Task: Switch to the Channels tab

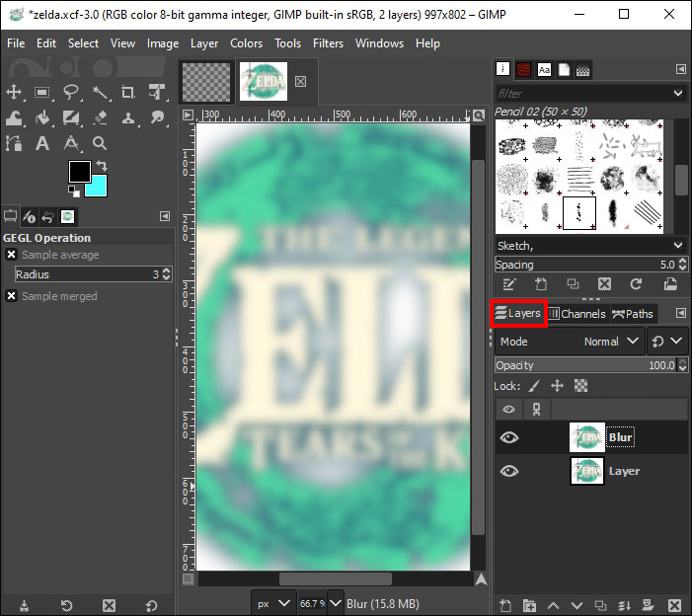Action: [577, 314]
